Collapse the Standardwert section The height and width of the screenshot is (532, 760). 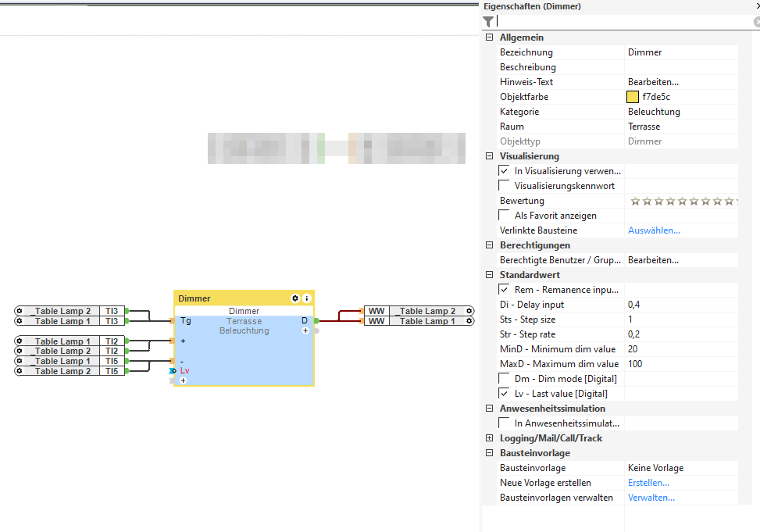(490, 275)
